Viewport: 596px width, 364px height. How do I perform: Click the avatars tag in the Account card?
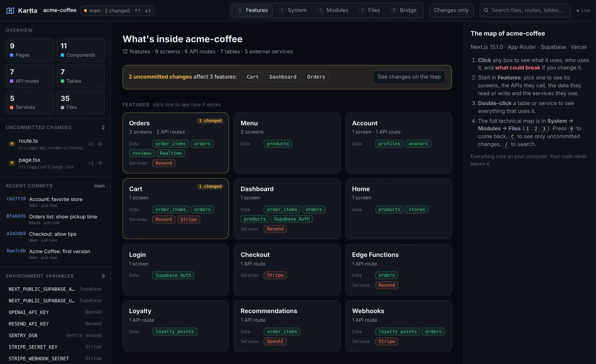pos(418,144)
